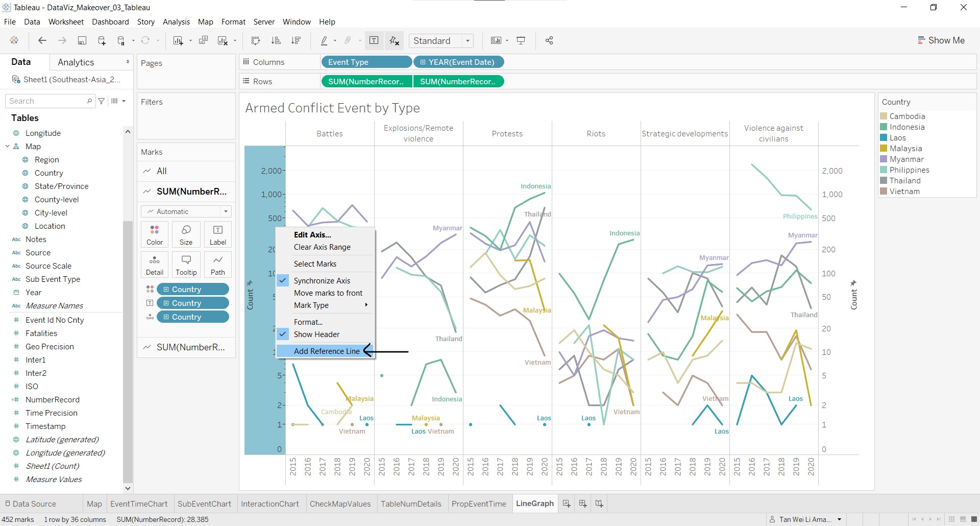Click the Show Me button
The height and width of the screenshot is (526, 980).
[x=941, y=40]
